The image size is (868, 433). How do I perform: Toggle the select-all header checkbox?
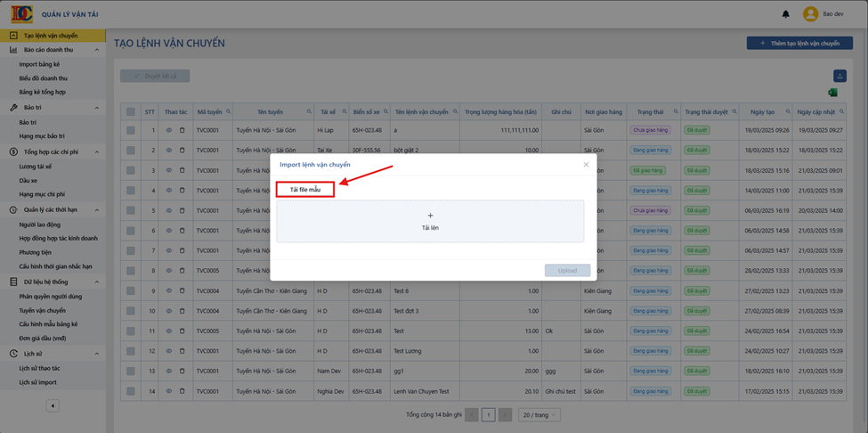(131, 112)
